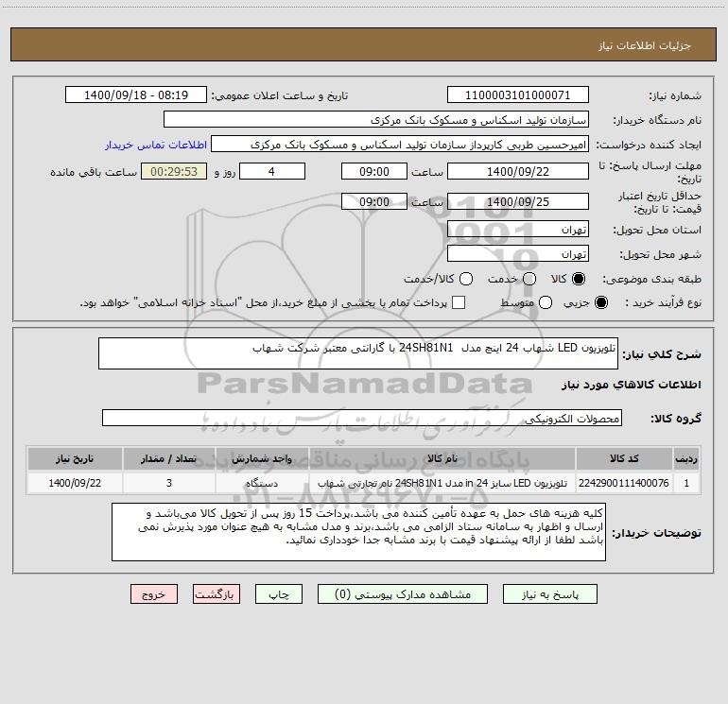728x704 pixels.
Task: Click the remaining days field showing 4
Action: point(272,171)
